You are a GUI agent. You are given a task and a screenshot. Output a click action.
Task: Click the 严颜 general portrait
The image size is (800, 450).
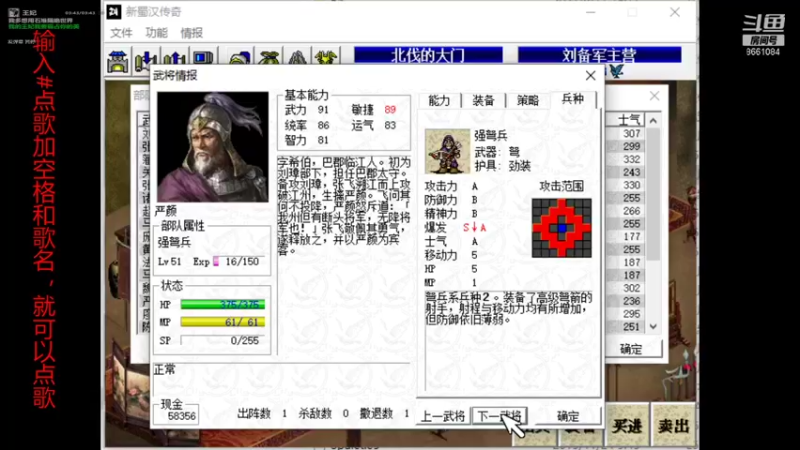[212, 147]
